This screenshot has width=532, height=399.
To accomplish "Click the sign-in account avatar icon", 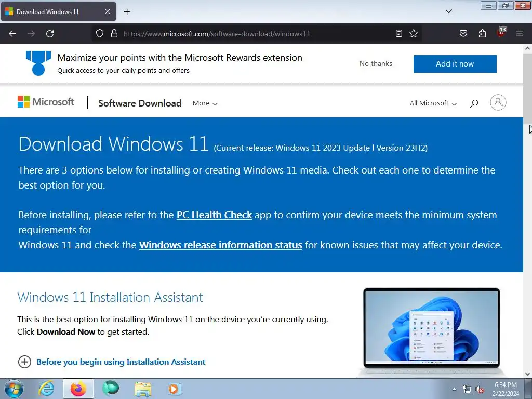I will point(498,102).
